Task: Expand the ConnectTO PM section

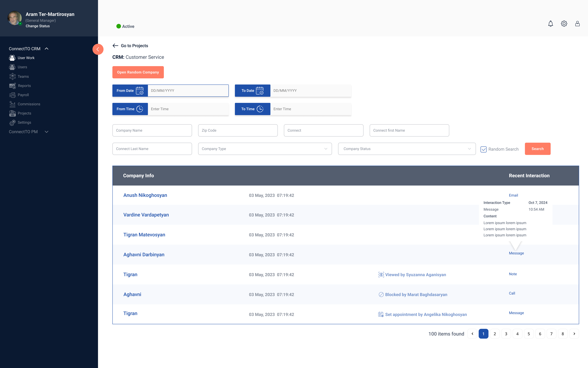Action: [46, 132]
